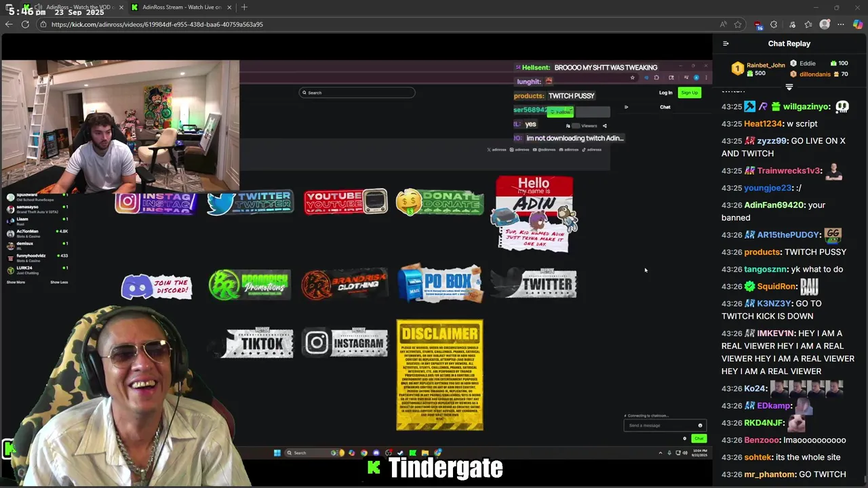The height and width of the screenshot is (488, 868).
Task: Click username mr_phantom in chat
Action: pos(768,474)
